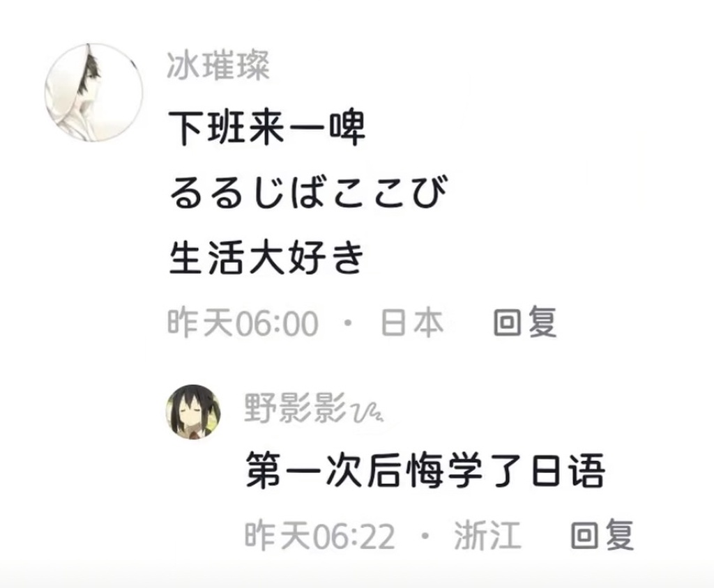Click the squiggle badge after 野影影
This screenshot has height=588, width=714.
(x=367, y=412)
